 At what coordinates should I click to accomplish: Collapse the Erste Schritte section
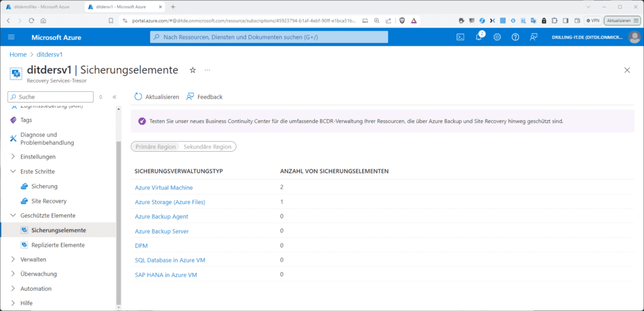click(13, 171)
